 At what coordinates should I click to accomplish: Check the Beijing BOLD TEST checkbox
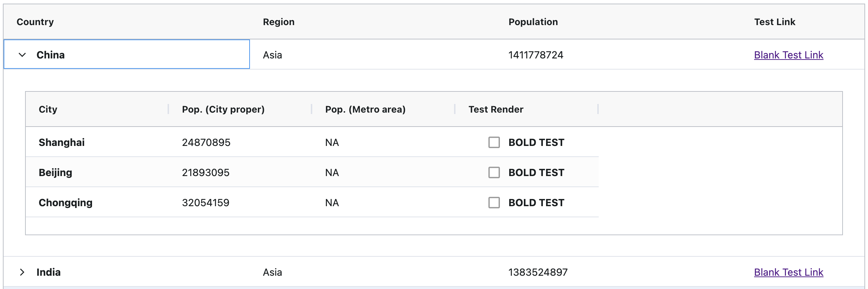pos(494,172)
